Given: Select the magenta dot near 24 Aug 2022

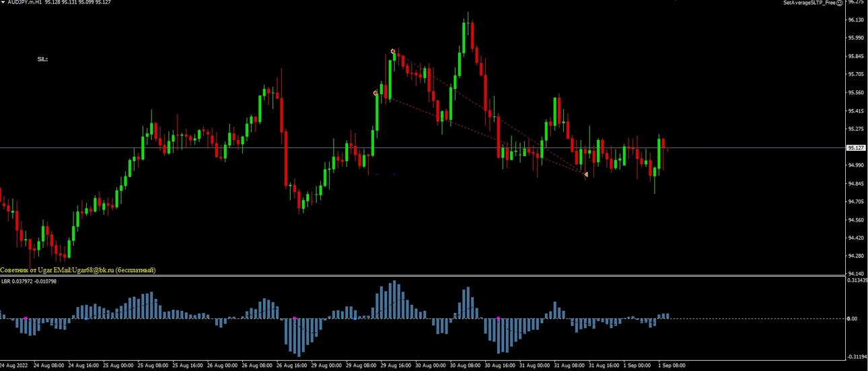Looking at the screenshot, I should [x=26, y=318].
